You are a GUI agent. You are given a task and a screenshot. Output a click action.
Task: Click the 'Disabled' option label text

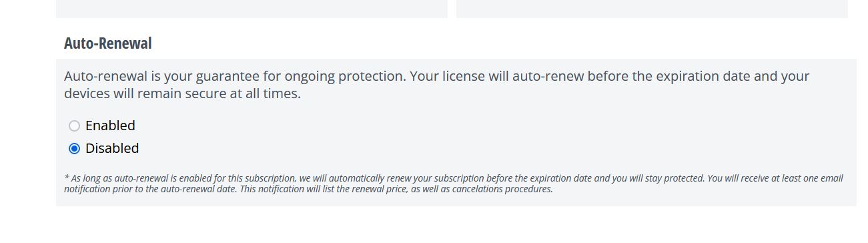(x=112, y=148)
